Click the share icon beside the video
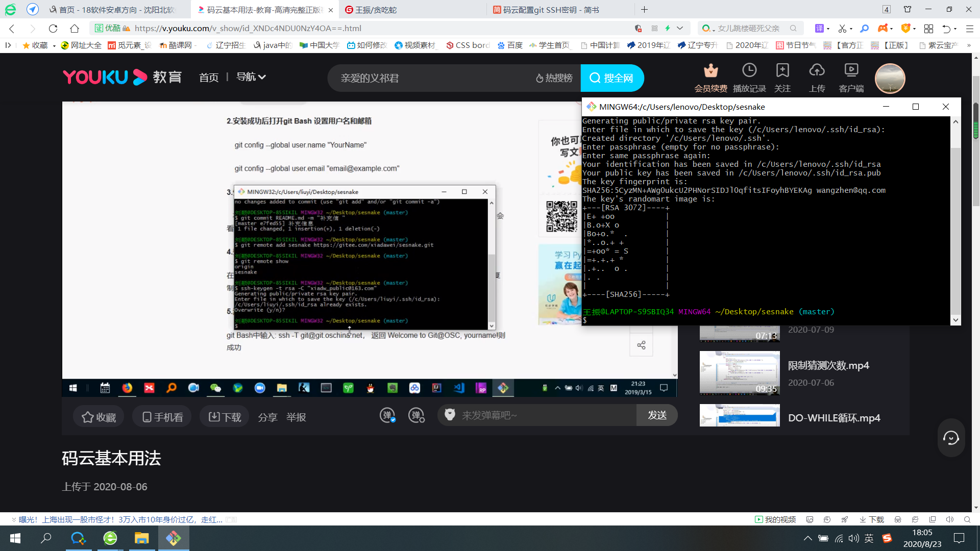Image resolution: width=980 pixels, height=551 pixels. pyautogui.click(x=641, y=345)
